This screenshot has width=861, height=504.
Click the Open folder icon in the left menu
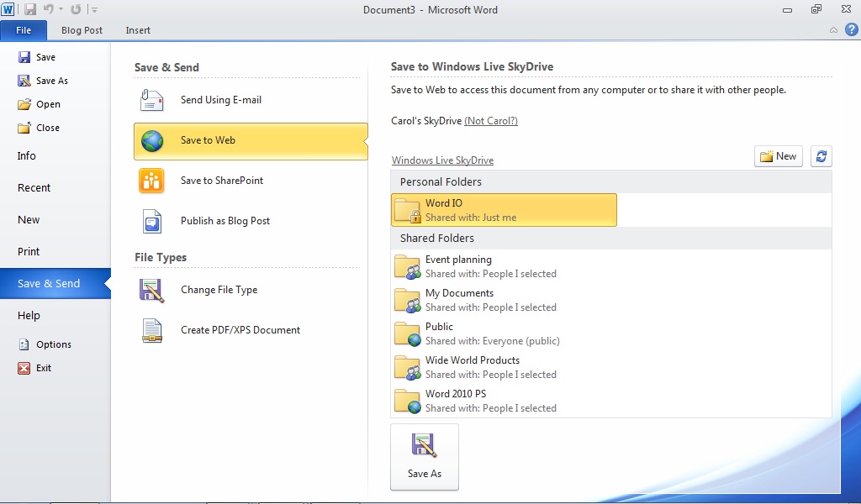click(24, 104)
